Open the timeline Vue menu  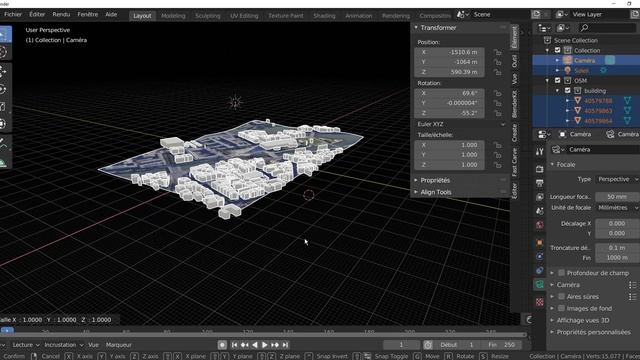[x=93, y=345]
